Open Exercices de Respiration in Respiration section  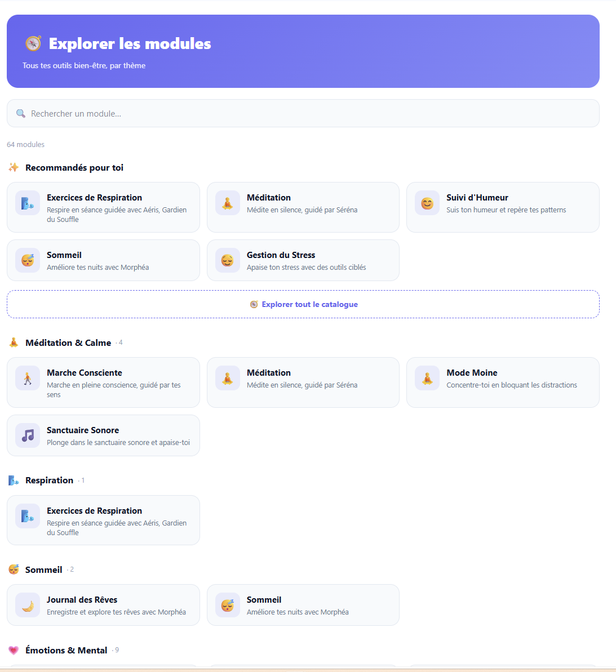(103, 520)
